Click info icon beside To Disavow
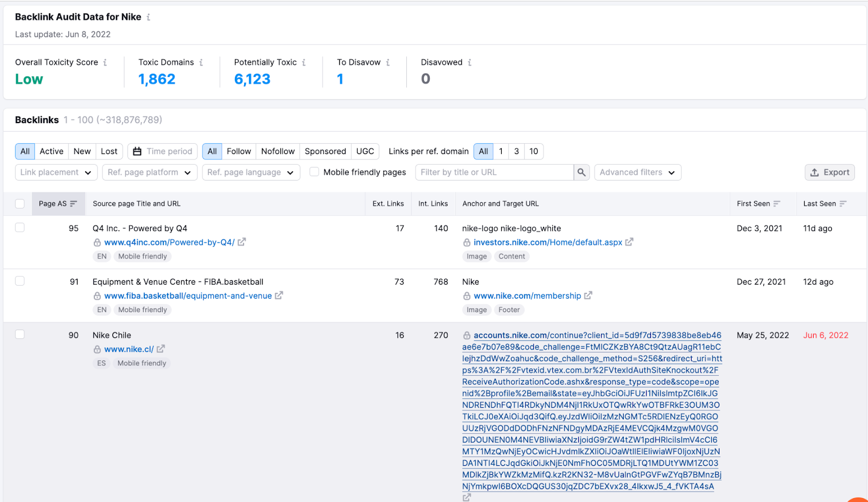868x502 pixels. click(x=388, y=62)
